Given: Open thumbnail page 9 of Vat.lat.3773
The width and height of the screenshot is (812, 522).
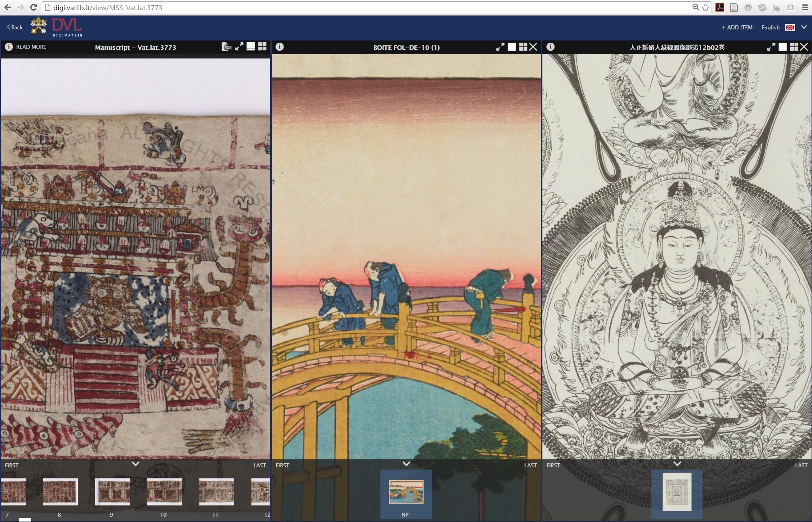Looking at the screenshot, I should point(113,492).
